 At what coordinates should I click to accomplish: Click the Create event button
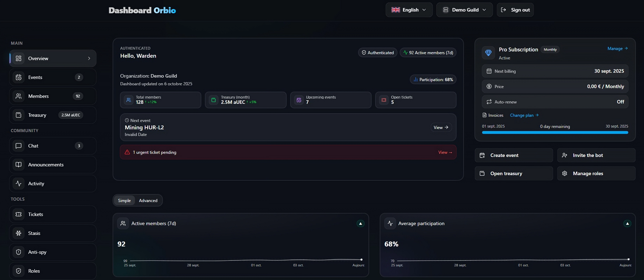513,155
